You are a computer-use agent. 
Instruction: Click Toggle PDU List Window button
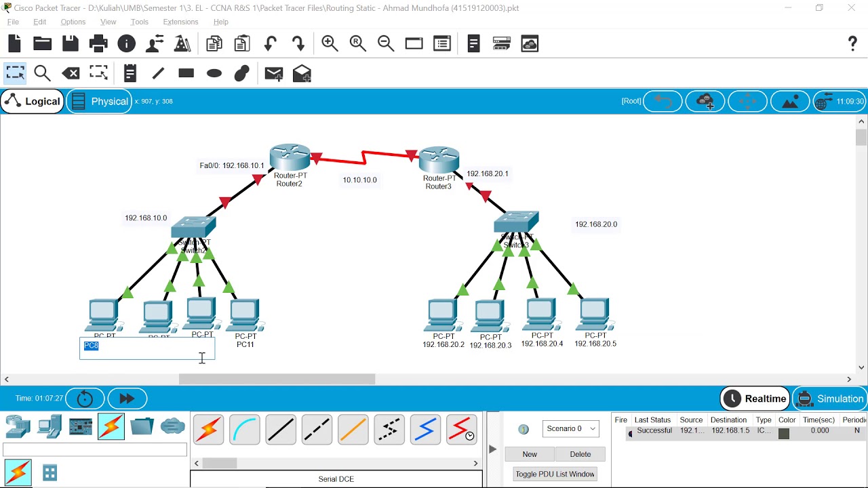click(x=555, y=474)
